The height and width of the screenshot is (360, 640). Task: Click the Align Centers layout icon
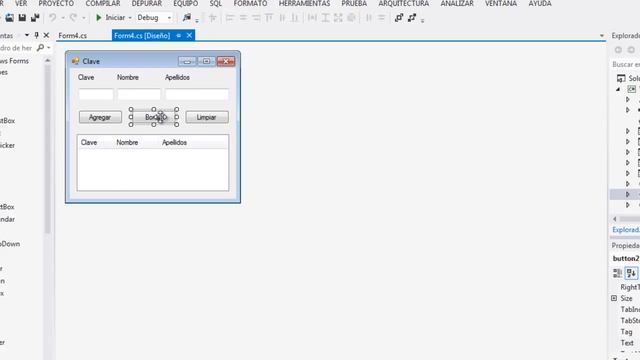tap(243, 18)
